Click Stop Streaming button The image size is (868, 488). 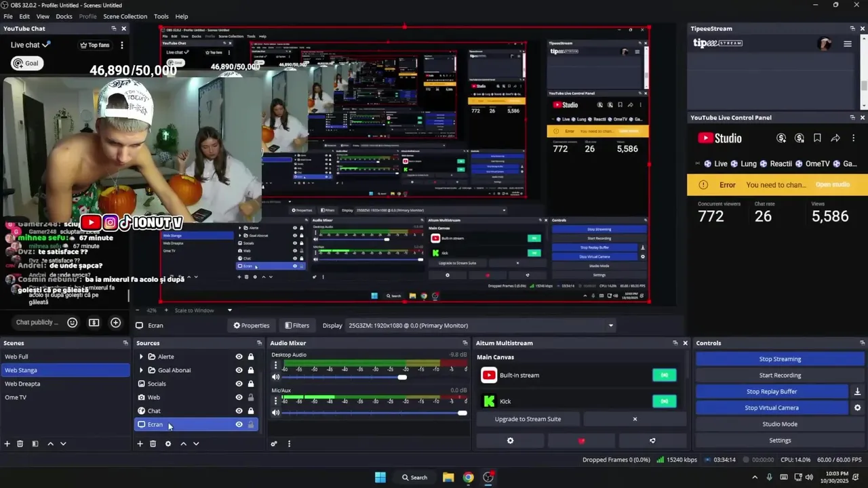780,359
